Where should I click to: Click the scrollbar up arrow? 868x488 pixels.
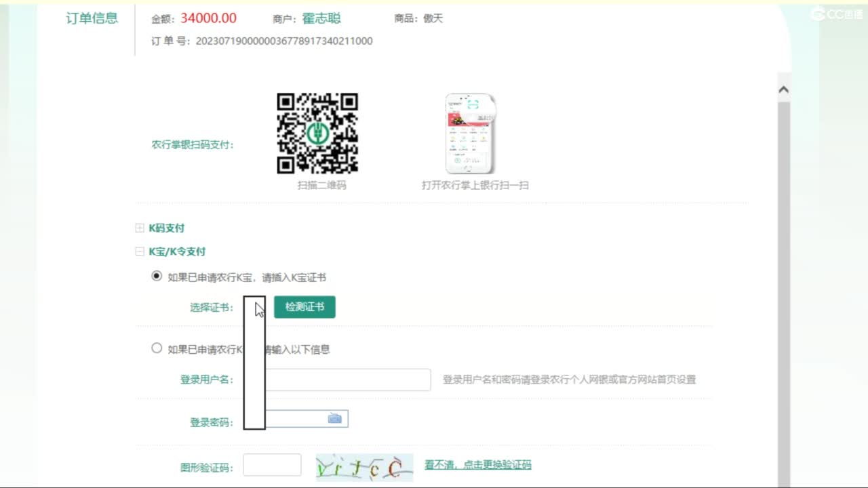pos(783,89)
